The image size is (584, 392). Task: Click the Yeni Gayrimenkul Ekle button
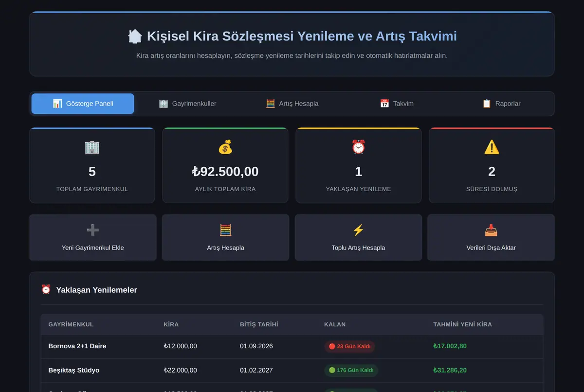(93, 237)
